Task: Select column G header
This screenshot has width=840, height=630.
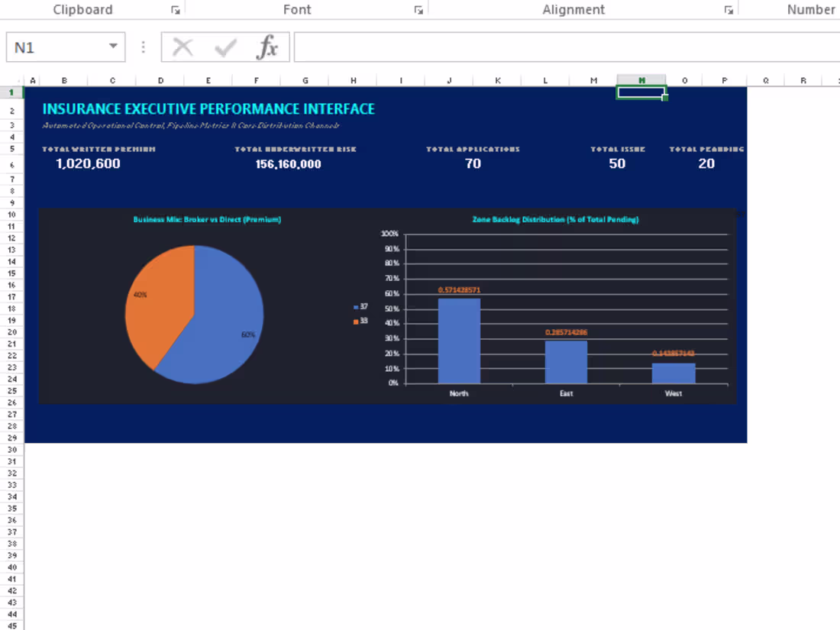Action: pyautogui.click(x=305, y=80)
